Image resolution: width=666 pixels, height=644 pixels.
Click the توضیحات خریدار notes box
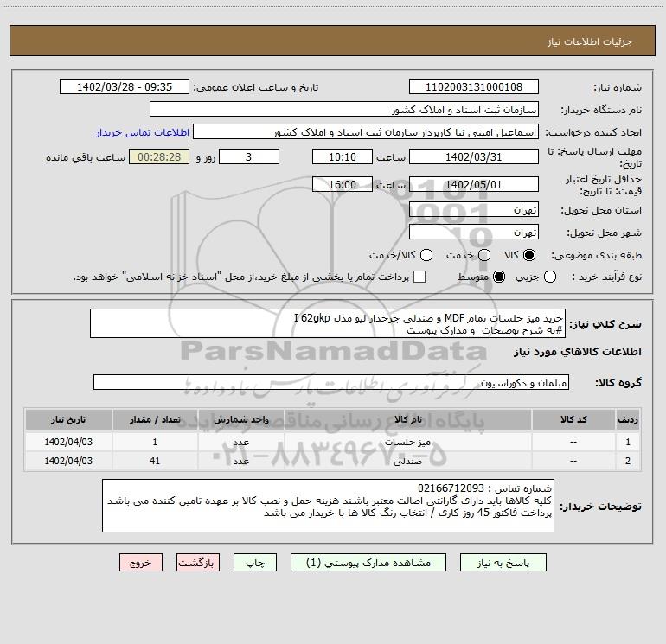click(x=328, y=506)
